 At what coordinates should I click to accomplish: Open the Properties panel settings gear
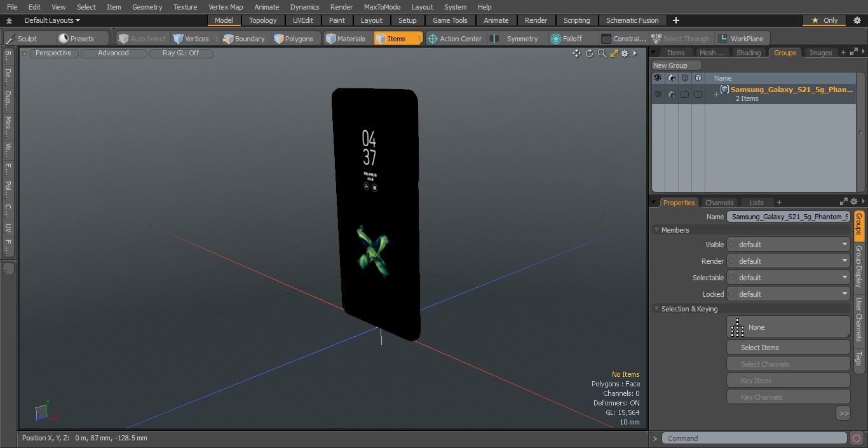(x=854, y=202)
